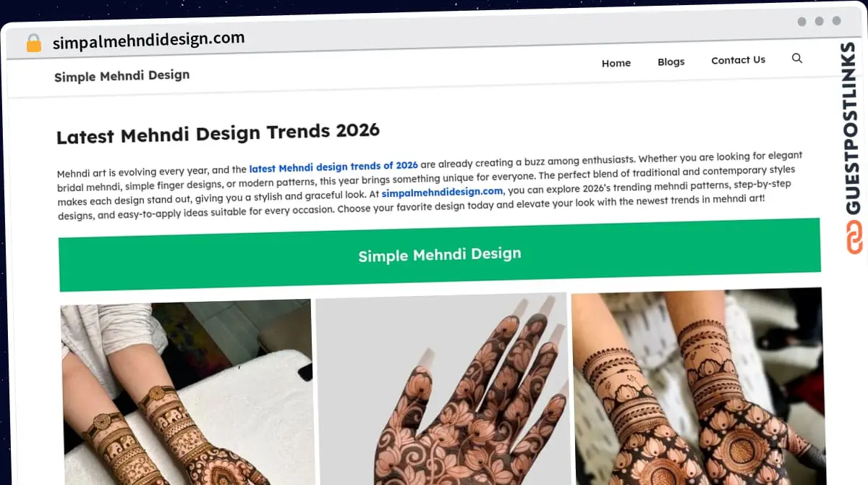Click the Simple Mehndi Design site title
This screenshot has width=868, height=485.
[122, 75]
